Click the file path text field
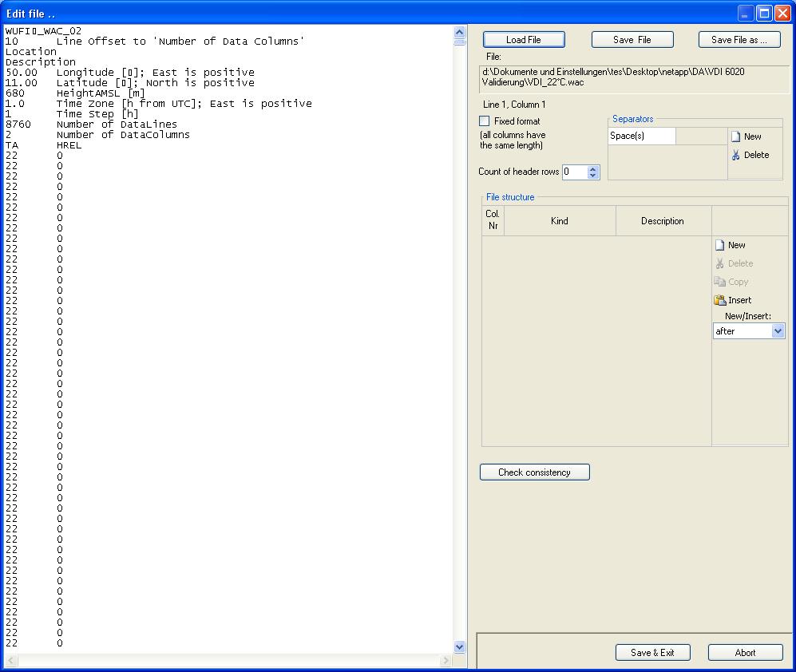796x672 pixels. [x=634, y=79]
